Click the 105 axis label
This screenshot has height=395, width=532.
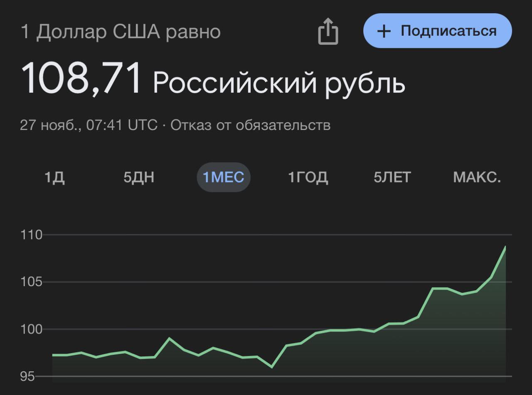point(32,282)
